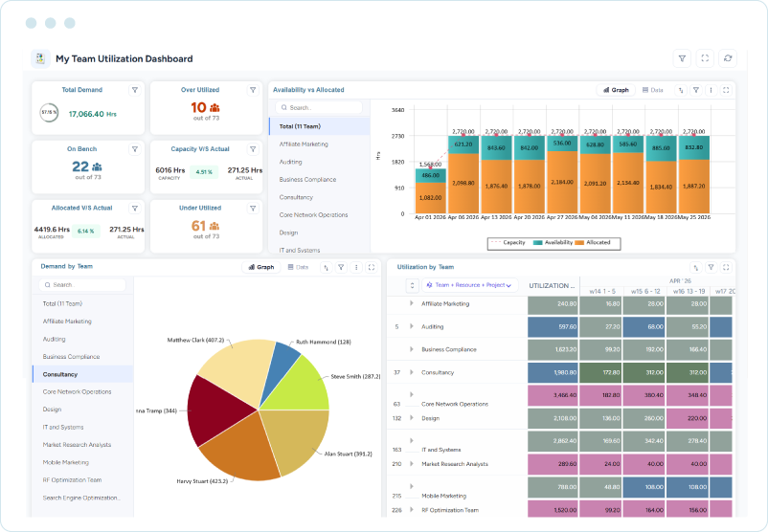Filter the Over Utilized card
Image resolution: width=768 pixels, height=532 pixels.
[x=253, y=90]
